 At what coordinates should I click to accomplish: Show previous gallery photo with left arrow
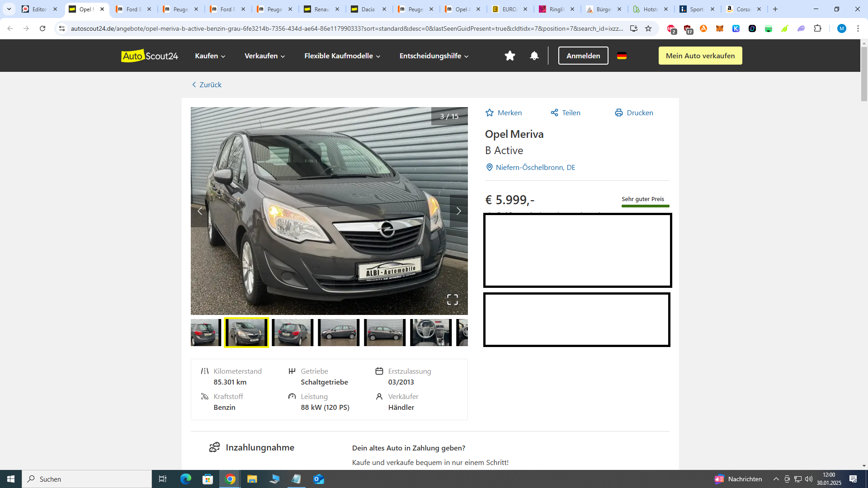click(200, 211)
